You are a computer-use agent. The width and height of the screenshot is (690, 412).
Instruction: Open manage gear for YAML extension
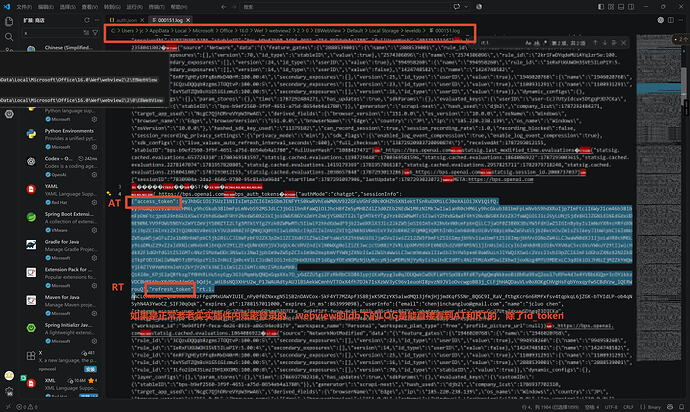click(x=94, y=202)
